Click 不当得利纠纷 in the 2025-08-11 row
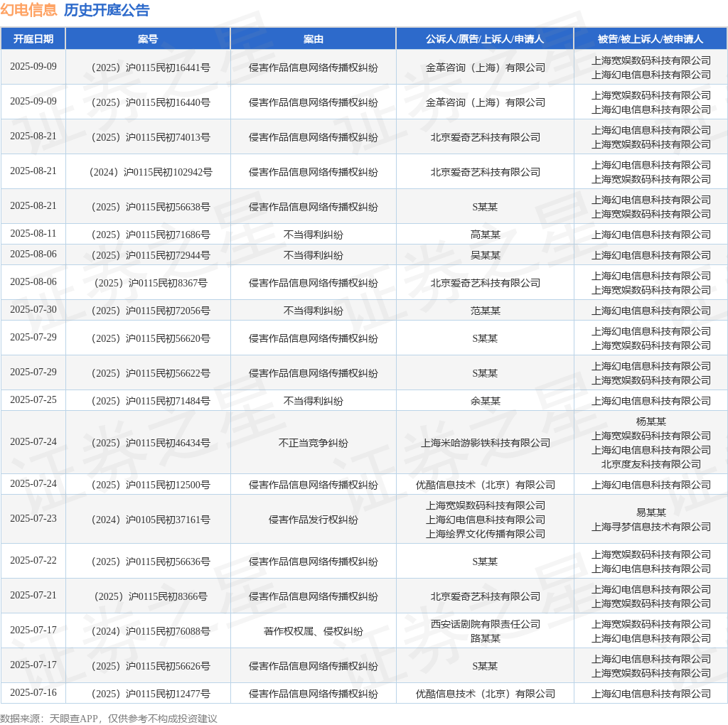 tap(313, 235)
